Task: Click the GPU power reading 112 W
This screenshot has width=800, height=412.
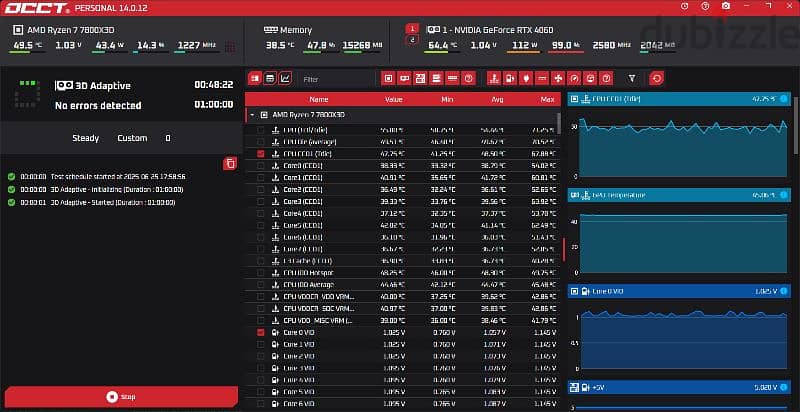Action: (522, 45)
